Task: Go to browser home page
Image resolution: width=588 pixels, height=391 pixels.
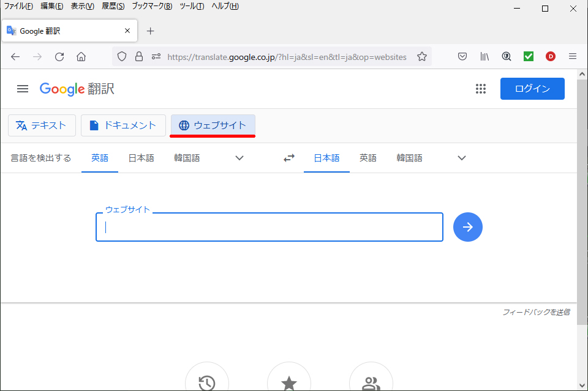Action: click(x=81, y=57)
